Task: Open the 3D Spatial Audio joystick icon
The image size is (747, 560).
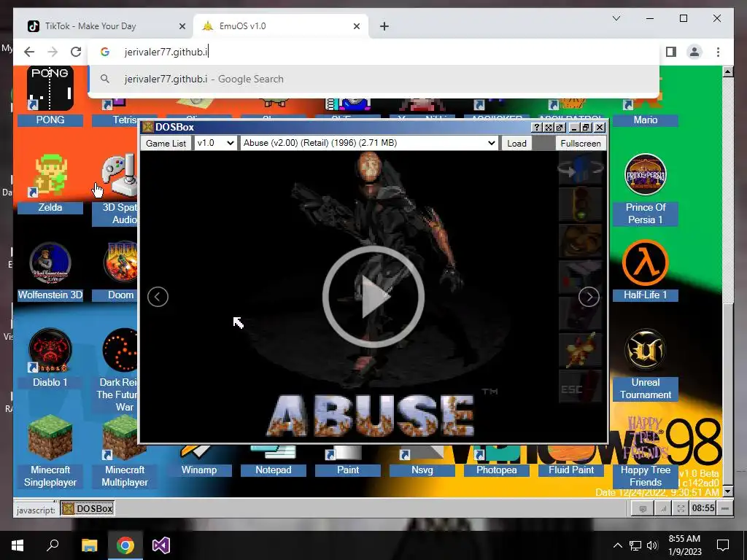Action: click(x=120, y=176)
